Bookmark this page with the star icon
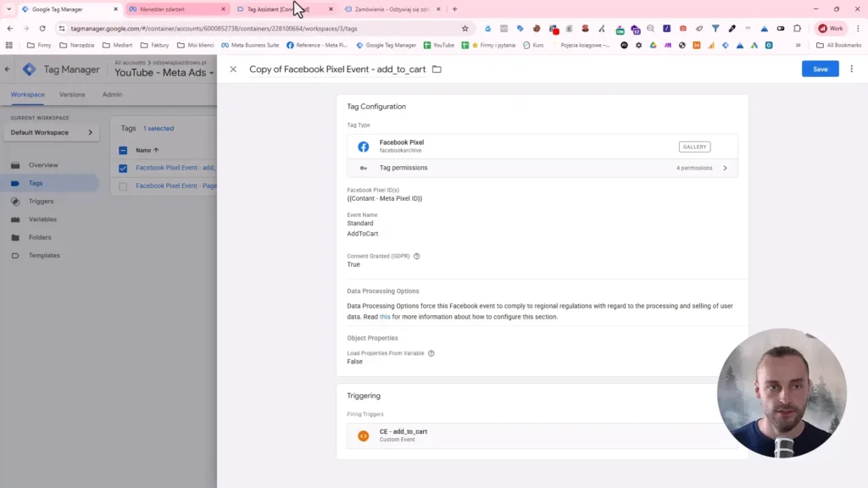The height and width of the screenshot is (488, 868). point(465,28)
